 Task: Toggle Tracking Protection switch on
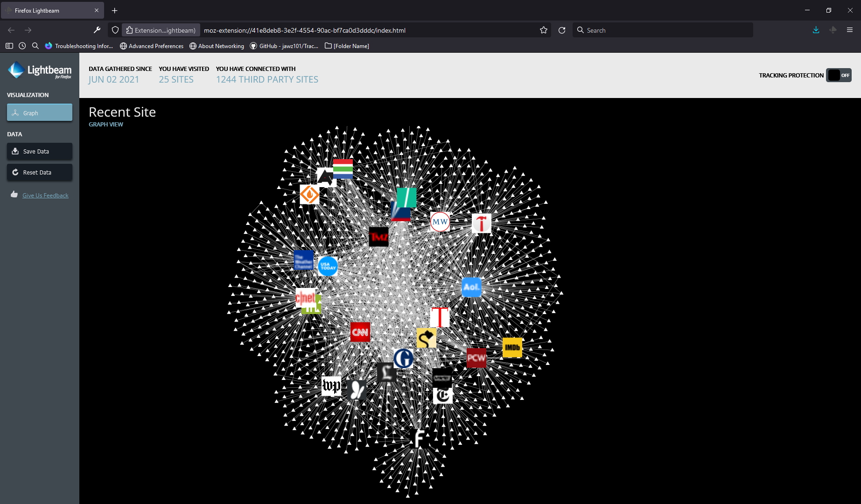tap(839, 75)
